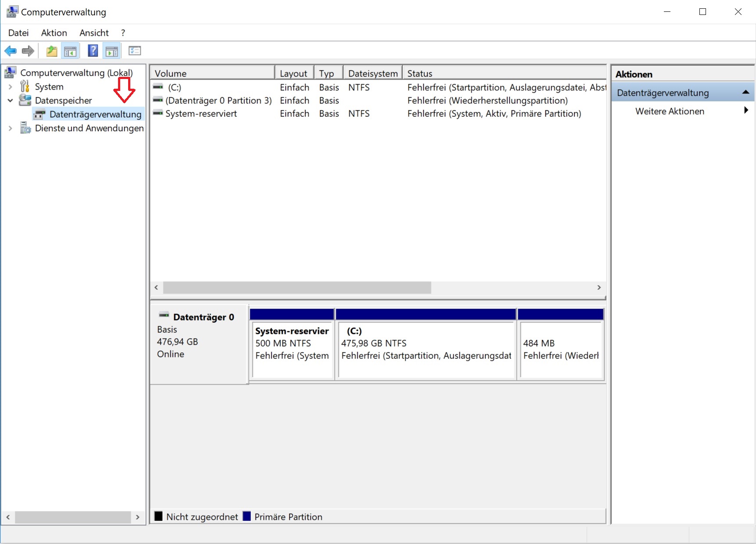The width and height of the screenshot is (756, 544).
Task: Toggle the console tree pane toolbar icon
Action: [70, 51]
